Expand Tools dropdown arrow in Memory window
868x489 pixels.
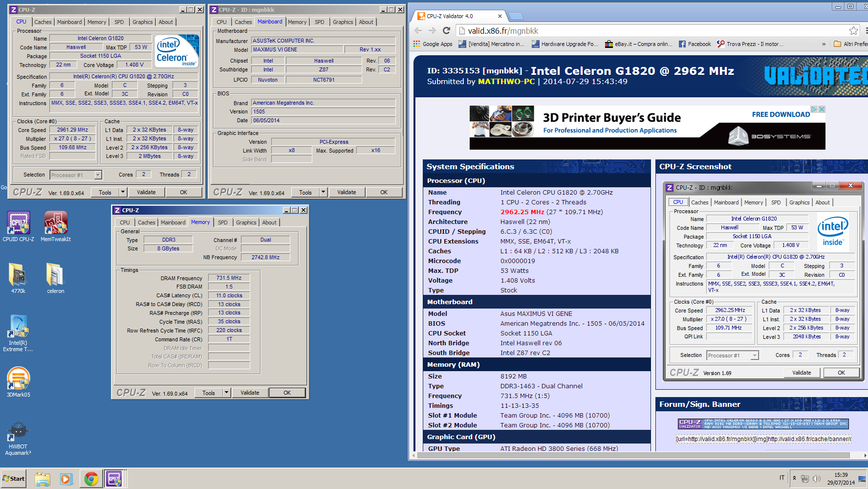click(x=227, y=393)
